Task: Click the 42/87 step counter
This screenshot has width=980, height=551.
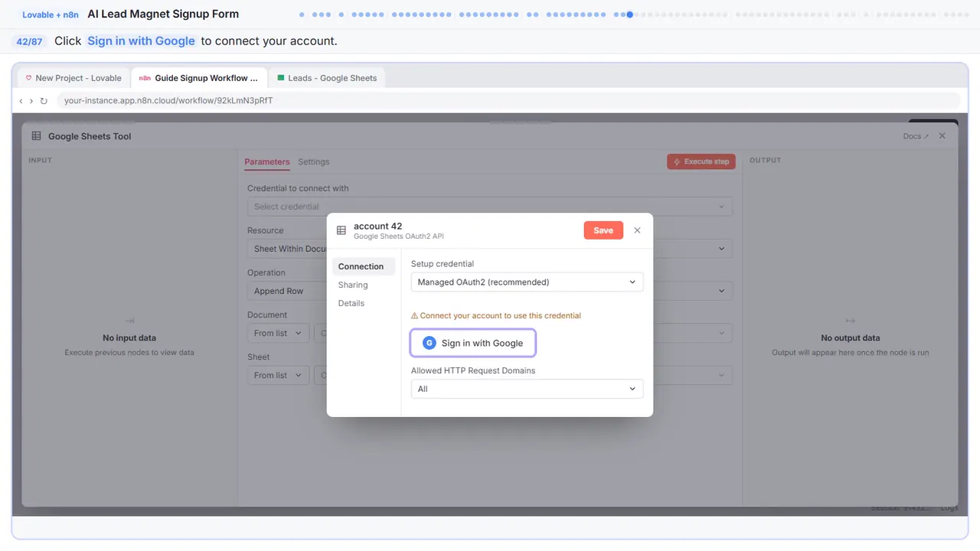Action: (x=29, y=41)
